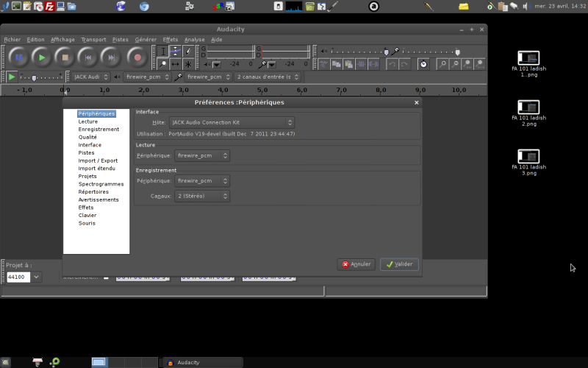
Task: Select Spectrogrammes in preferences list
Action: pyautogui.click(x=101, y=184)
